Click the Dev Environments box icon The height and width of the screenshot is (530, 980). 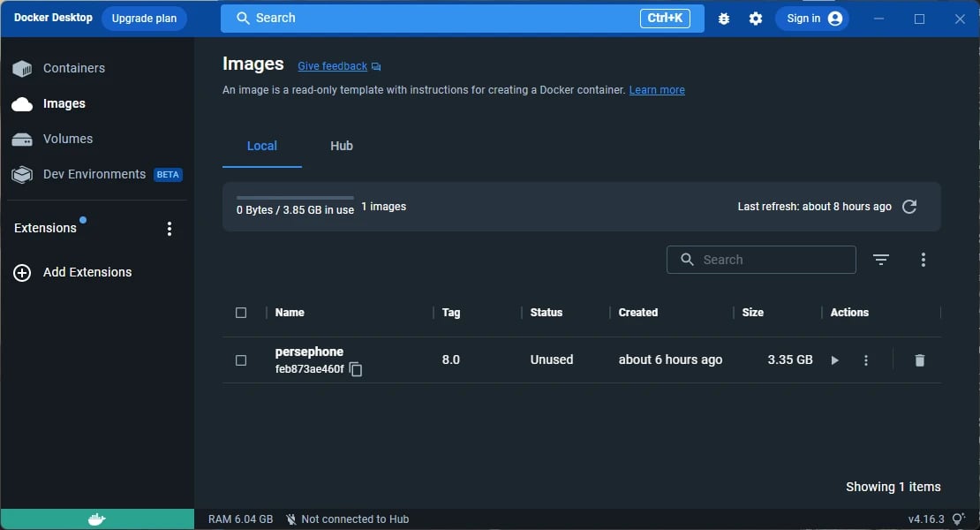(22, 174)
